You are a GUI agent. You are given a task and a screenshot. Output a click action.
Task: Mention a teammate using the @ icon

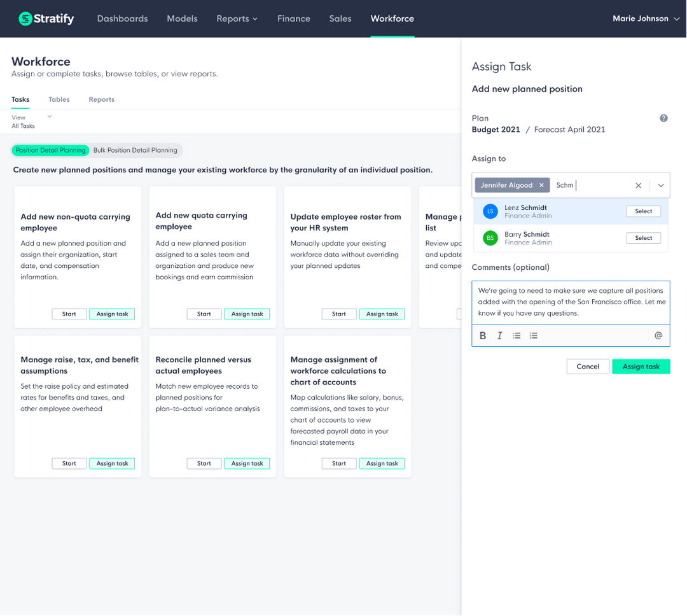[x=658, y=335]
